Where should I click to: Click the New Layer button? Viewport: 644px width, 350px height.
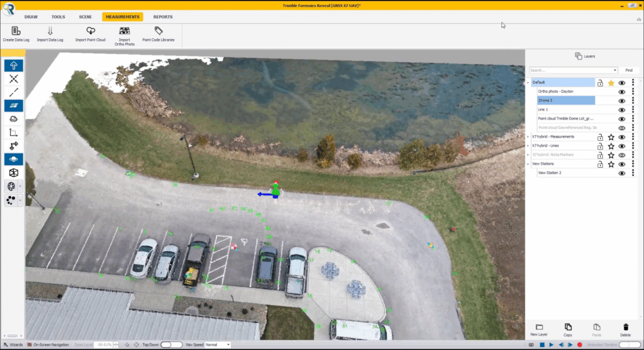pyautogui.click(x=539, y=330)
